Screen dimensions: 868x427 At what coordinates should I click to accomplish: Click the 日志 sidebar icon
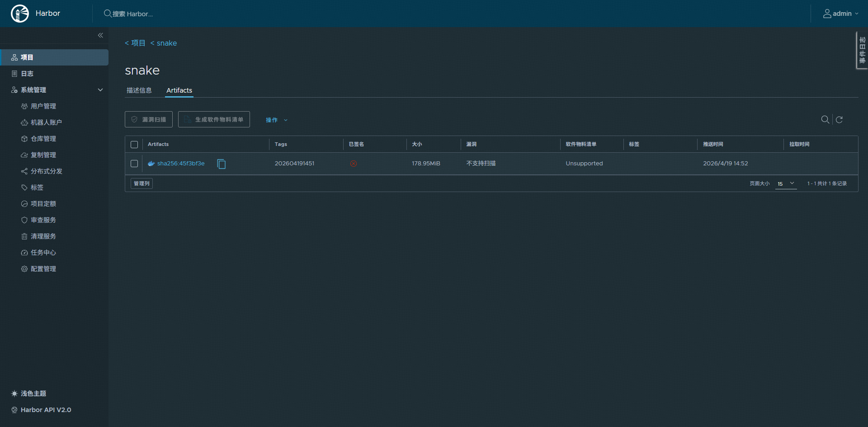point(14,74)
